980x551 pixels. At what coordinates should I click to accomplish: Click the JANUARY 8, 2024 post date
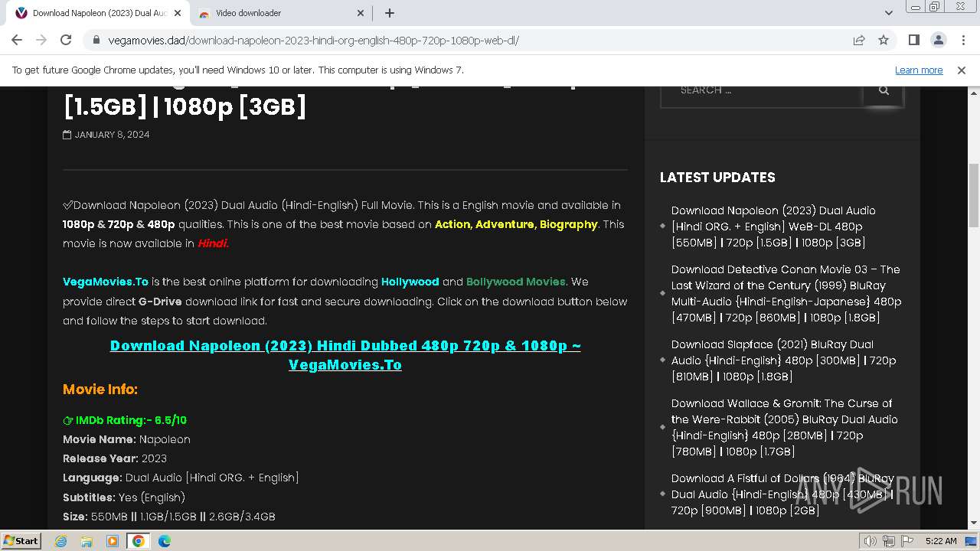point(112,135)
